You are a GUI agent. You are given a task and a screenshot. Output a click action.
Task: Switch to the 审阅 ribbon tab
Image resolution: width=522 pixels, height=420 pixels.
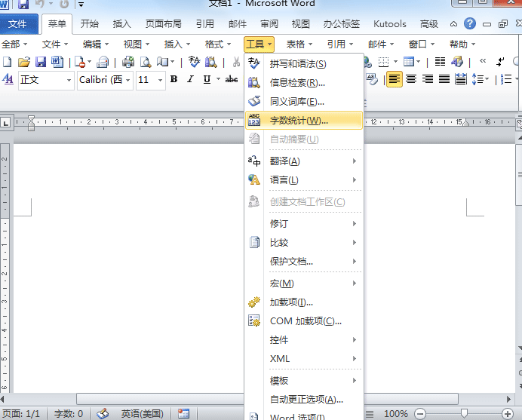269,23
